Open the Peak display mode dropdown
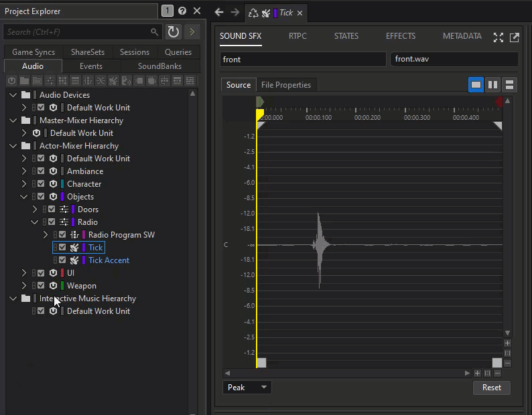Screen dimensions: 532x415 [x=246, y=388]
